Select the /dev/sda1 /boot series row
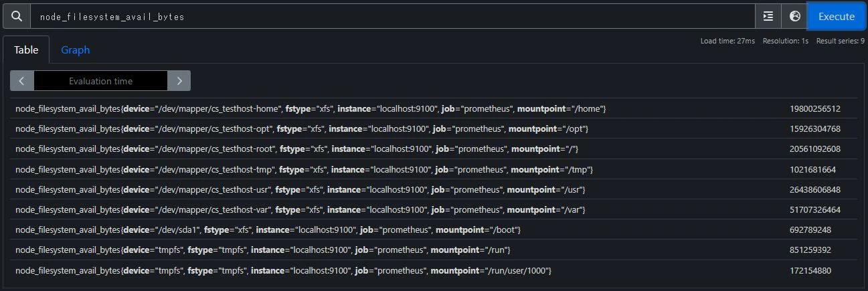This screenshot has width=868, height=291. pyautogui.click(x=433, y=229)
